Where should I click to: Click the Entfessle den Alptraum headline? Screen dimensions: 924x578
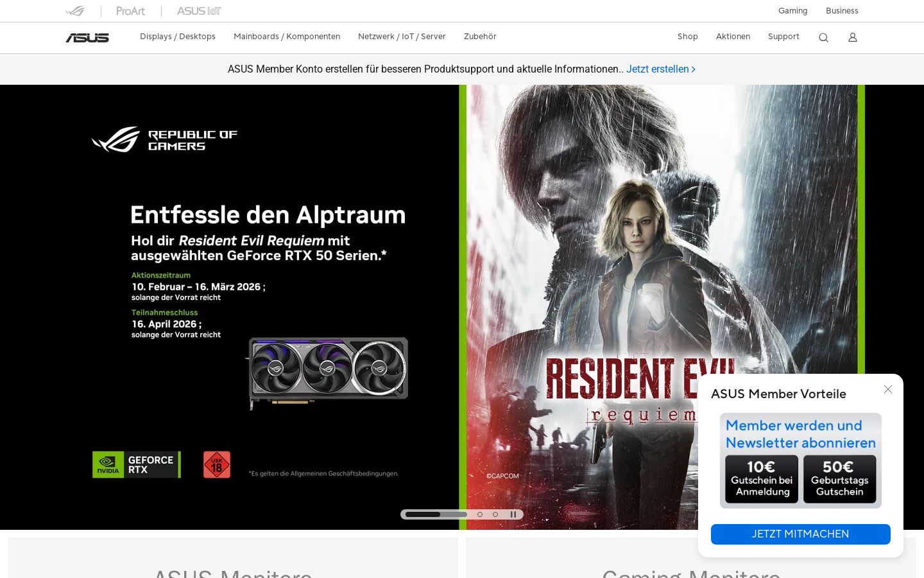point(268,215)
